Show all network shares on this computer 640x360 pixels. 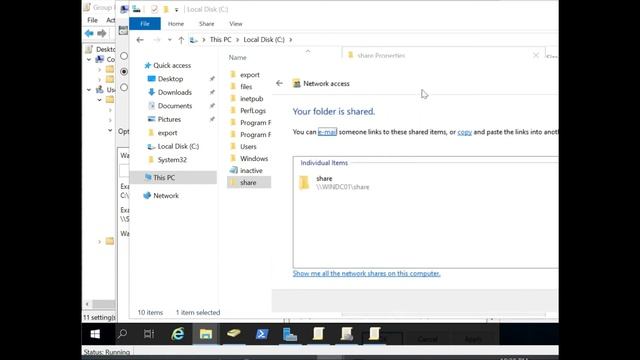366,273
